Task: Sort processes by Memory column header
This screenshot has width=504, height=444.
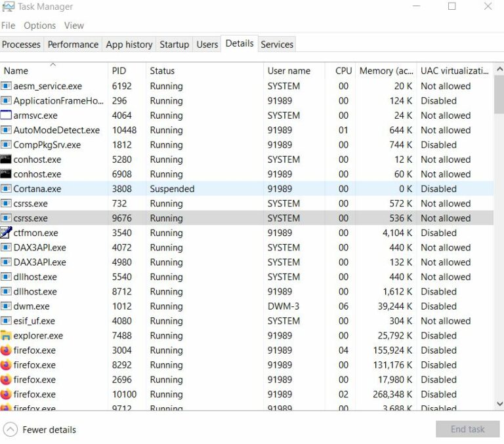Action: [385, 71]
